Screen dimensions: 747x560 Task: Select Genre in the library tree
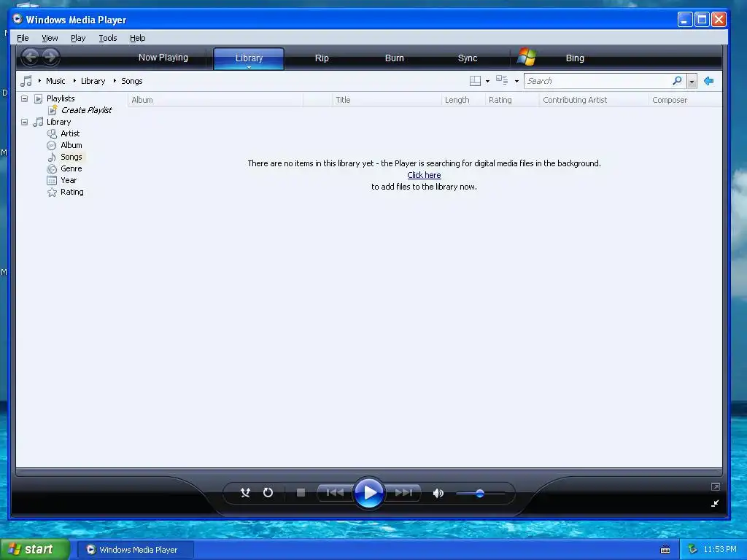[x=71, y=168]
